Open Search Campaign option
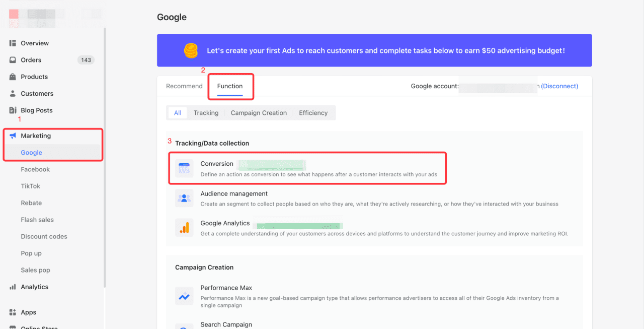 tap(226, 324)
